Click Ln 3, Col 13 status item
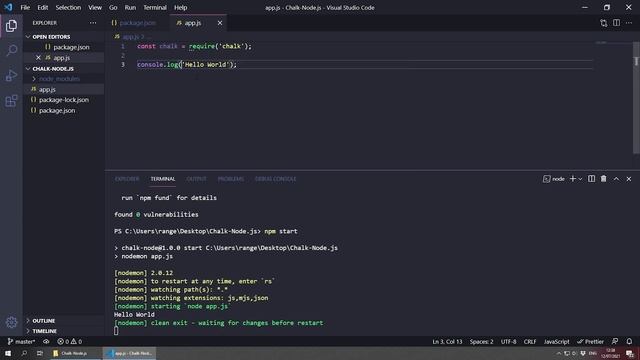 click(x=447, y=341)
